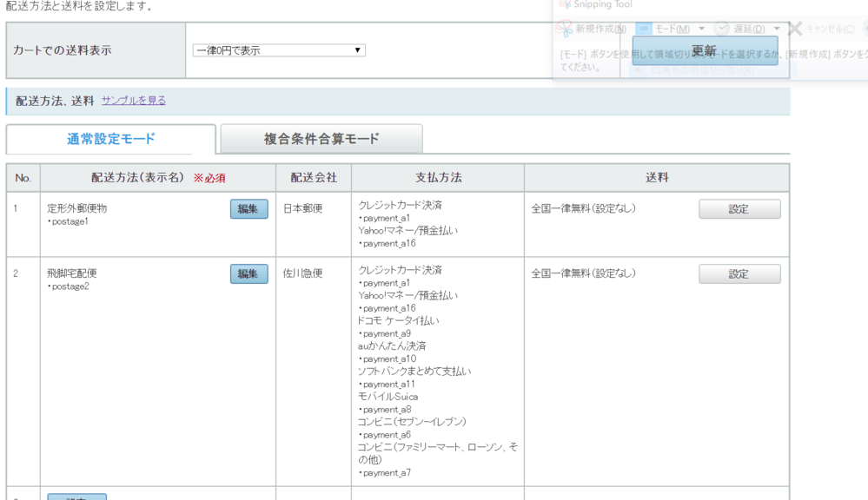The height and width of the screenshot is (500, 868).
Task: Edit the 飛脚宅配便 shipping method
Action: [249, 273]
